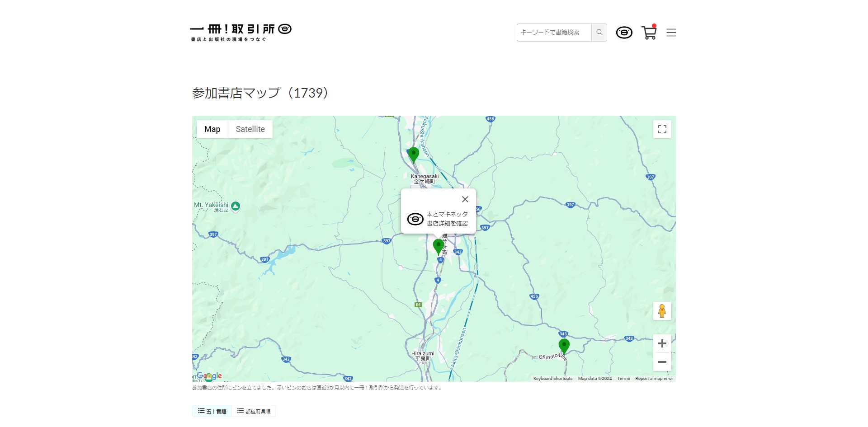Click Report a map error

(x=654, y=379)
